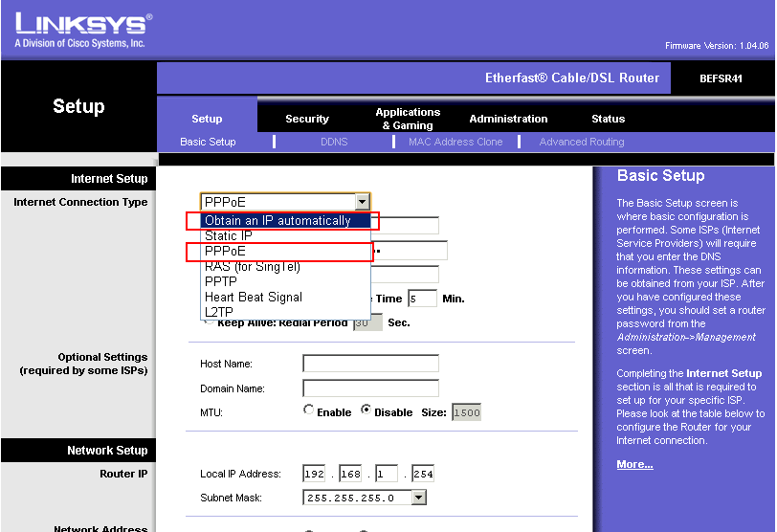Open MAC Address Clone sub-tab
777x532 pixels.
[455, 142]
